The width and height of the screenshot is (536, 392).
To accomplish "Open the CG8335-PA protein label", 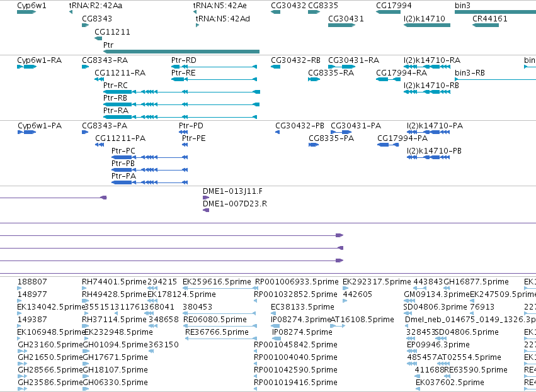I will (x=331, y=138).
